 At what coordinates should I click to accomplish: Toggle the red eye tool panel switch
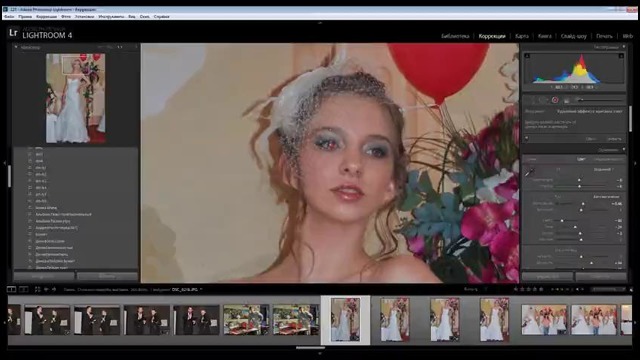coord(527,138)
